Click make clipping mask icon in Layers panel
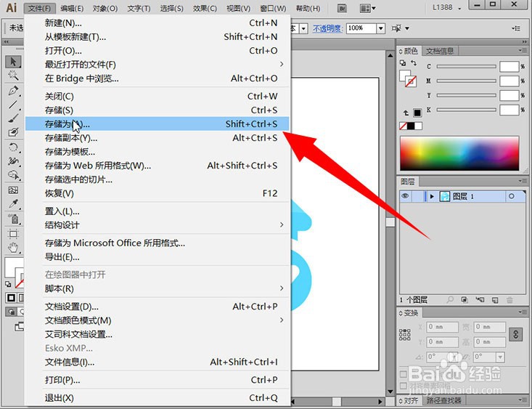The image size is (532, 409). click(465, 299)
